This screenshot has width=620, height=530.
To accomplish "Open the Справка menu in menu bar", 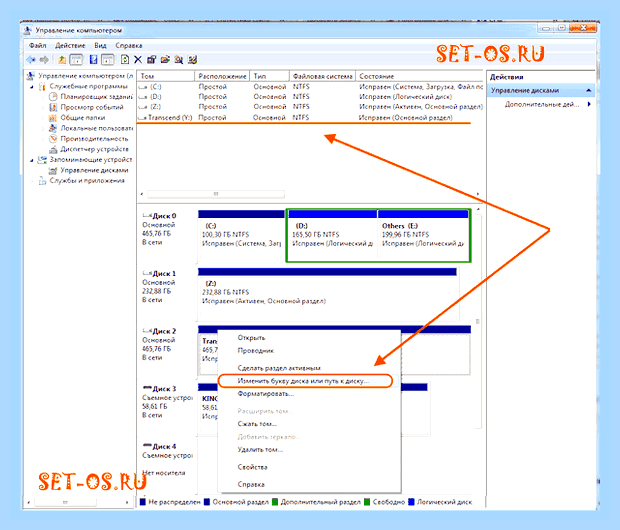I will [x=129, y=45].
